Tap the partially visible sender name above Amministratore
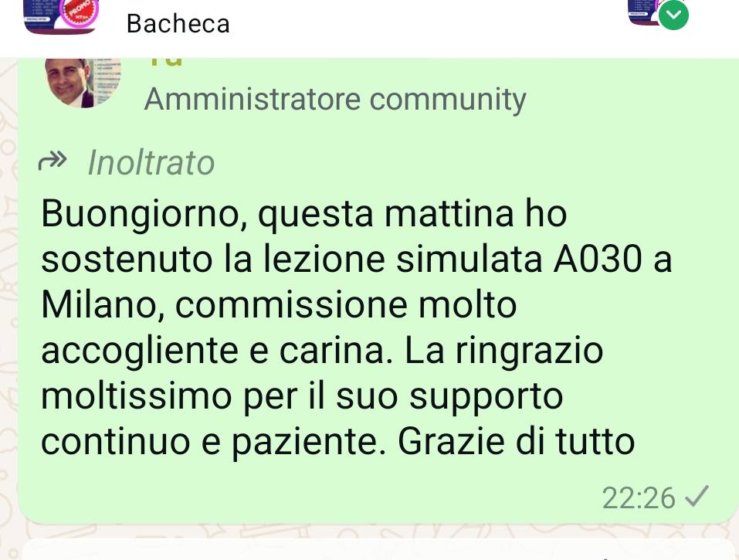 pyautogui.click(x=166, y=63)
